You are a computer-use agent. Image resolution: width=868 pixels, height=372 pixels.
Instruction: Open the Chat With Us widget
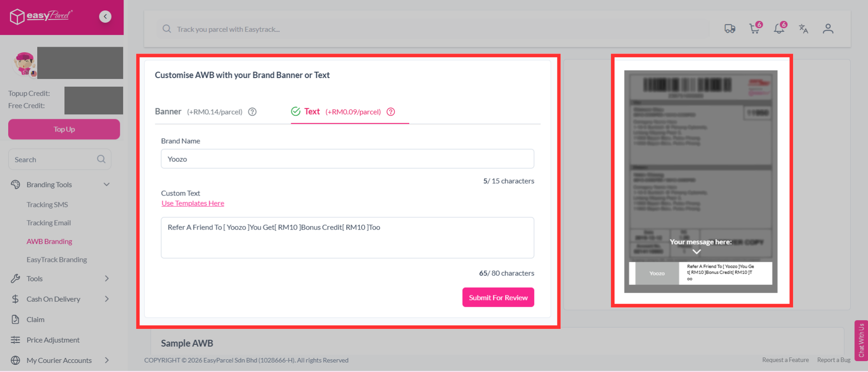point(861,341)
